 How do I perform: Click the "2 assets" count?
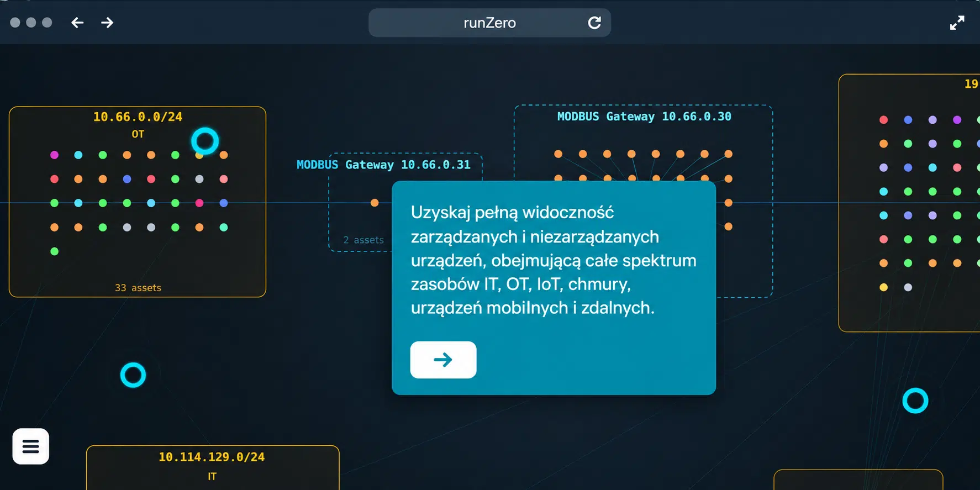click(x=363, y=240)
